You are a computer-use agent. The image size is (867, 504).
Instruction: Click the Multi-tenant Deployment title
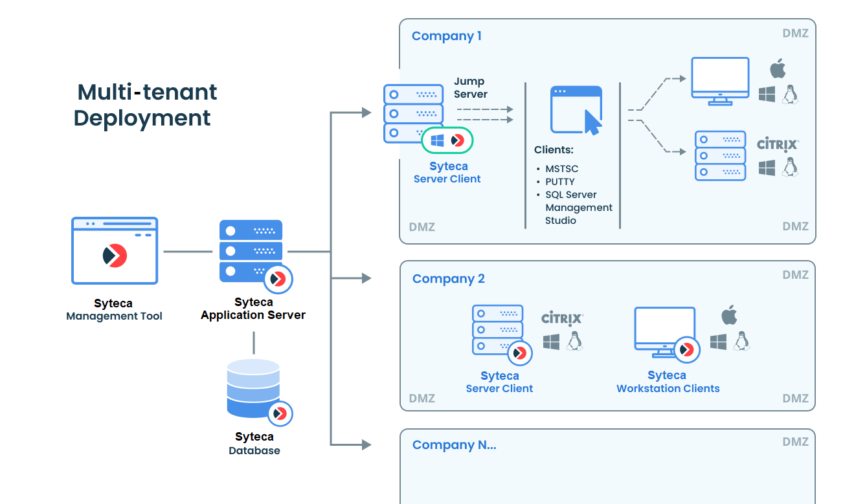pos(146,105)
